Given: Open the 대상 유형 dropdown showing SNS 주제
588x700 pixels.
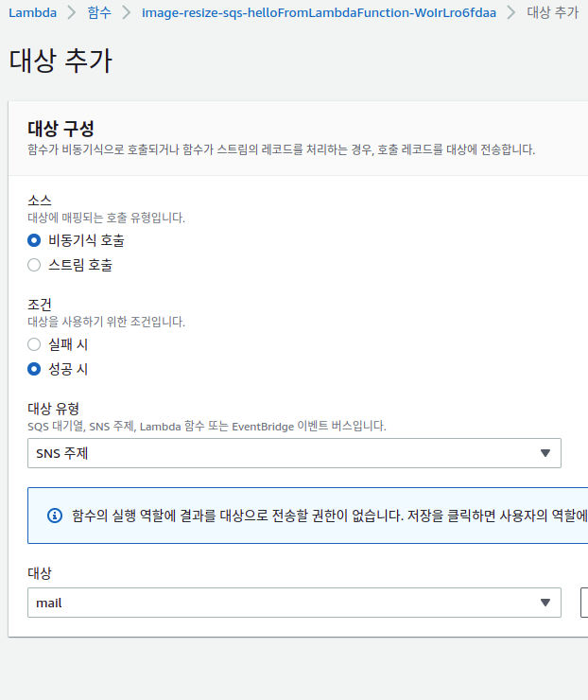Looking at the screenshot, I should tap(294, 453).
